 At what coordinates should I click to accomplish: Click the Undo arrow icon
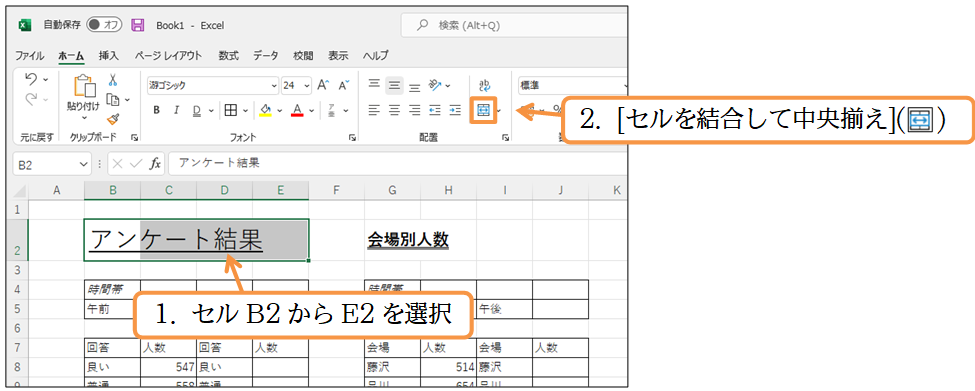[30, 80]
